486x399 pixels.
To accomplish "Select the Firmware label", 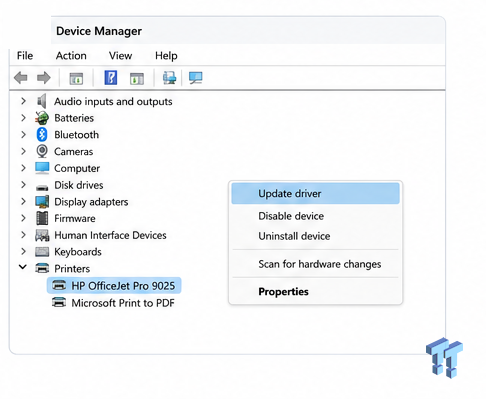I will coord(75,218).
